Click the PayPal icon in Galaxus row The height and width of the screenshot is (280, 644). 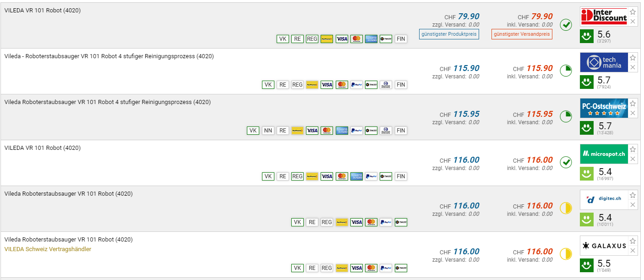coord(386,268)
